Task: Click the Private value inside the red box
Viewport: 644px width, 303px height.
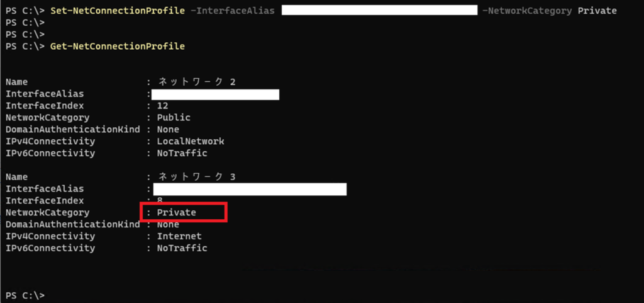Action: click(176, 213)
